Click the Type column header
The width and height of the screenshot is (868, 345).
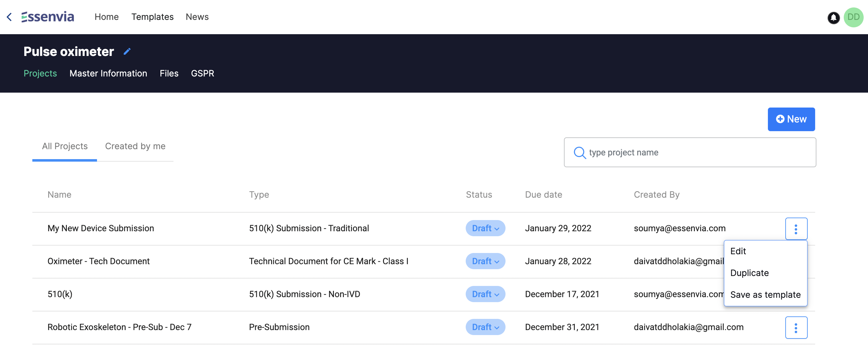coord(259,195)
